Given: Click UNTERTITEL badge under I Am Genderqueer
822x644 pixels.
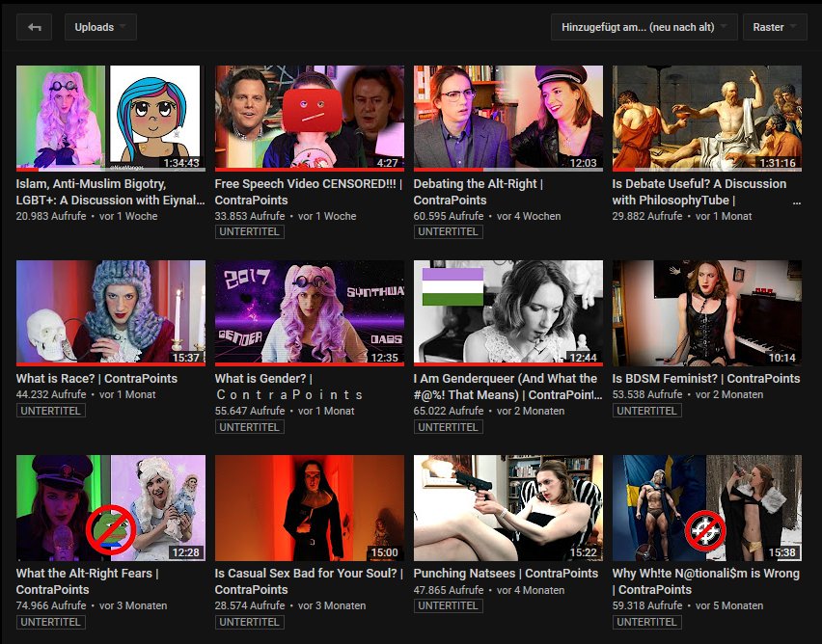Looking at the screenshot, I should pos(449,427).
